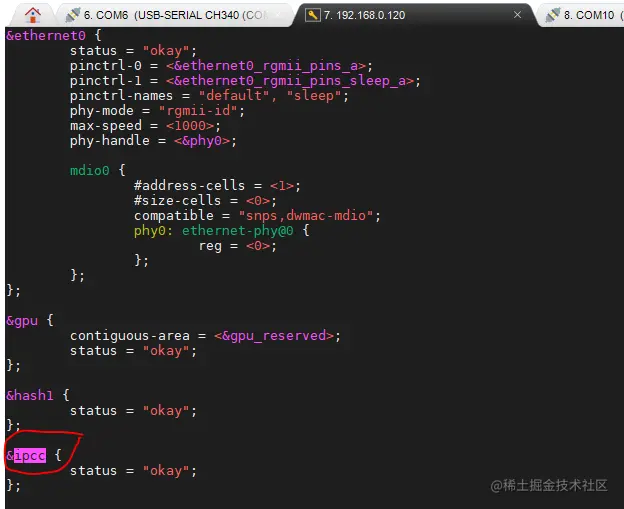Click "okay" status under &hash1

point(166,411)
